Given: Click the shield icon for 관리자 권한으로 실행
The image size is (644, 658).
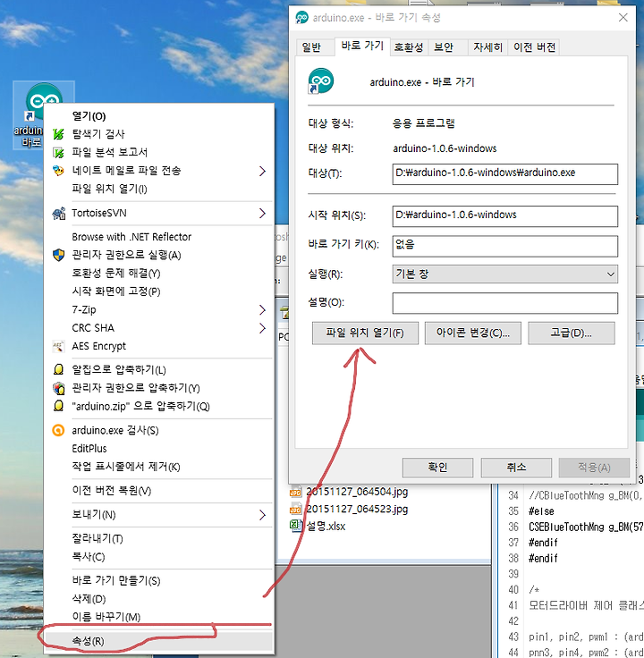Looking at the screenshot, I should (58, 255).
